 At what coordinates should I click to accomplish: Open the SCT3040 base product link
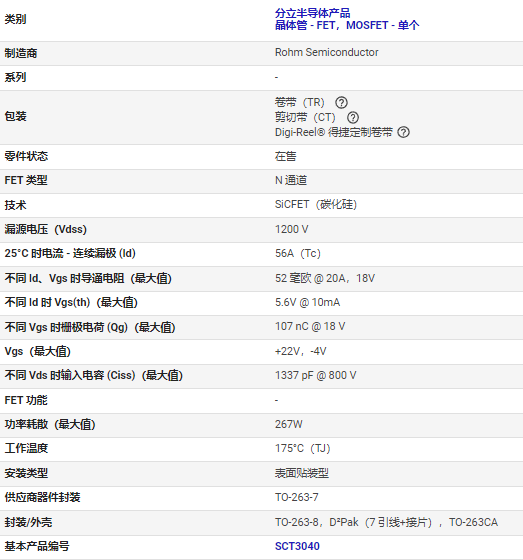pyautogui.click(x=297, y=546)
